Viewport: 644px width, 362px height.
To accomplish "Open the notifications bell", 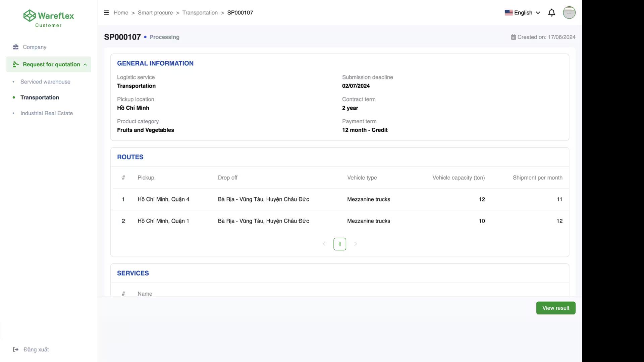I will pyautogui.click(x=551, y=13).
